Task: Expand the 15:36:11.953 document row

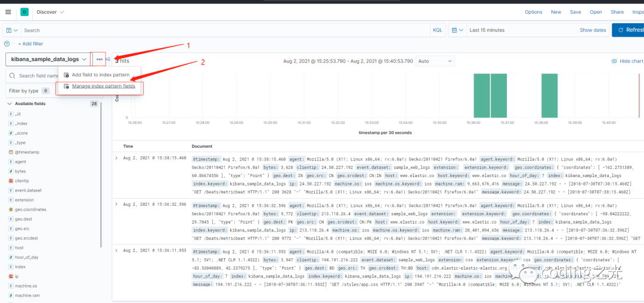Action: (x=117, y=250)
